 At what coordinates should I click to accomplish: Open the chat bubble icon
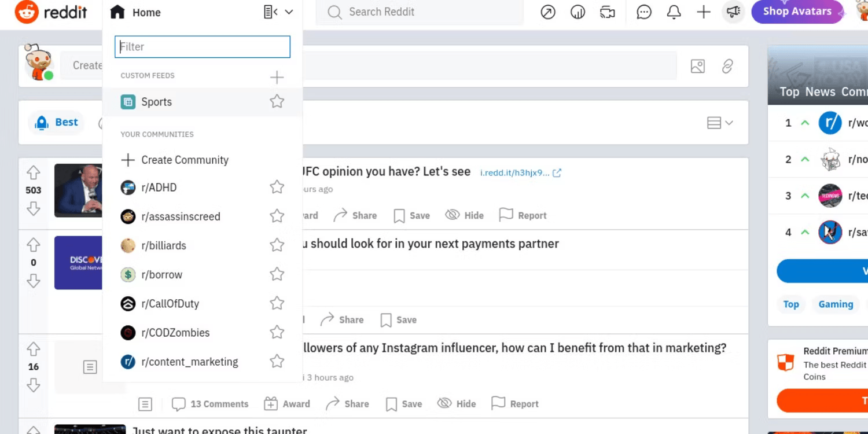click(x=643, y=12)
